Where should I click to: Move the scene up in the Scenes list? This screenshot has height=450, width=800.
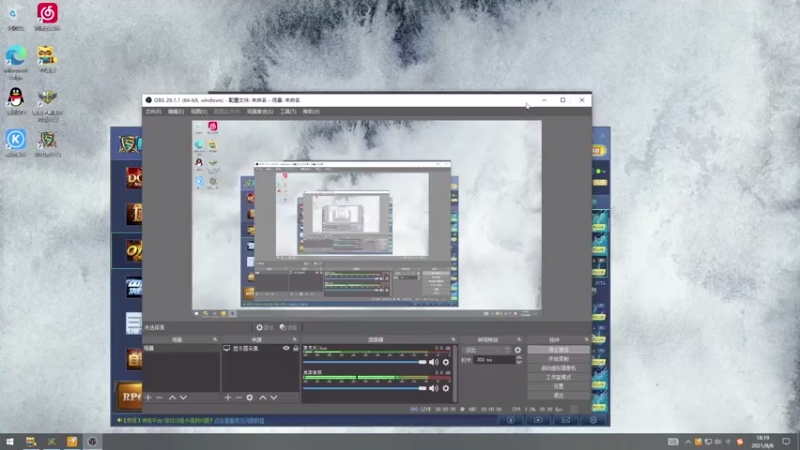[172, 397]
